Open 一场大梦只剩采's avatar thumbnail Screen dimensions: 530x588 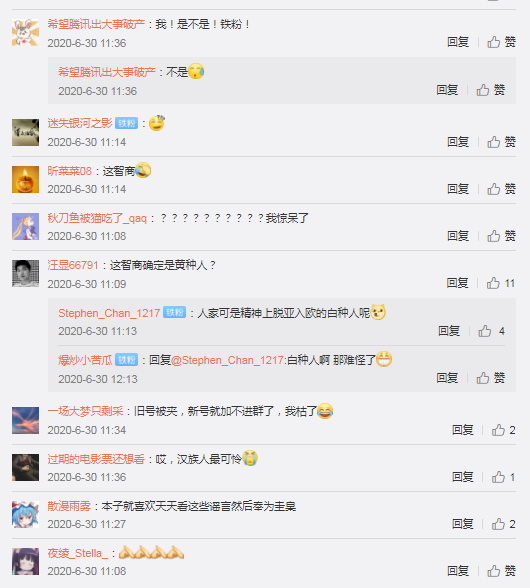pos(26,420)
